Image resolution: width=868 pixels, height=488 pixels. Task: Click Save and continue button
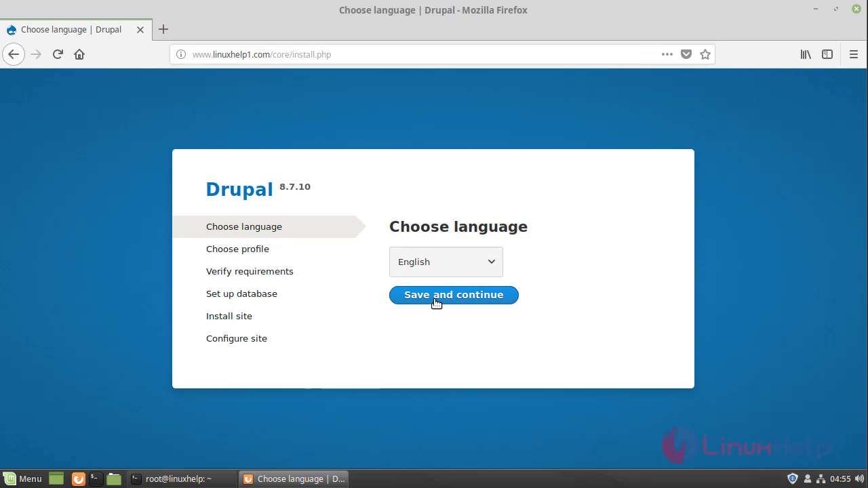tap(454, 295)
